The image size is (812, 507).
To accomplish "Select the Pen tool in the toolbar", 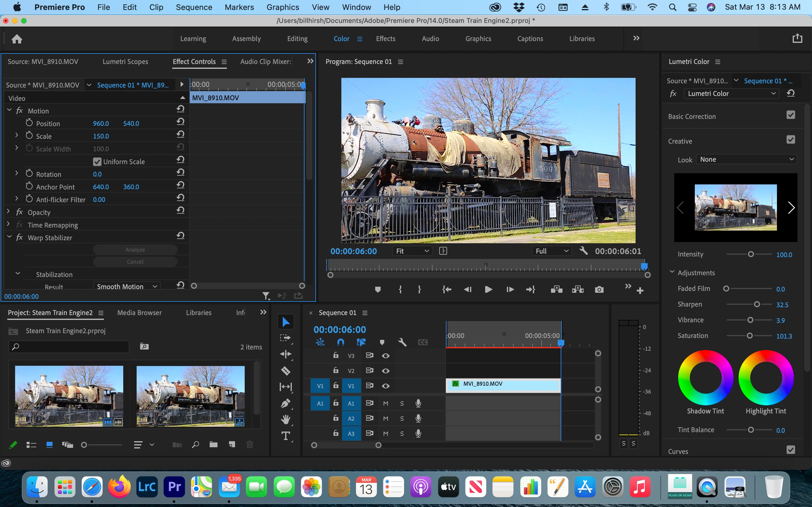I will pos(285,403).
